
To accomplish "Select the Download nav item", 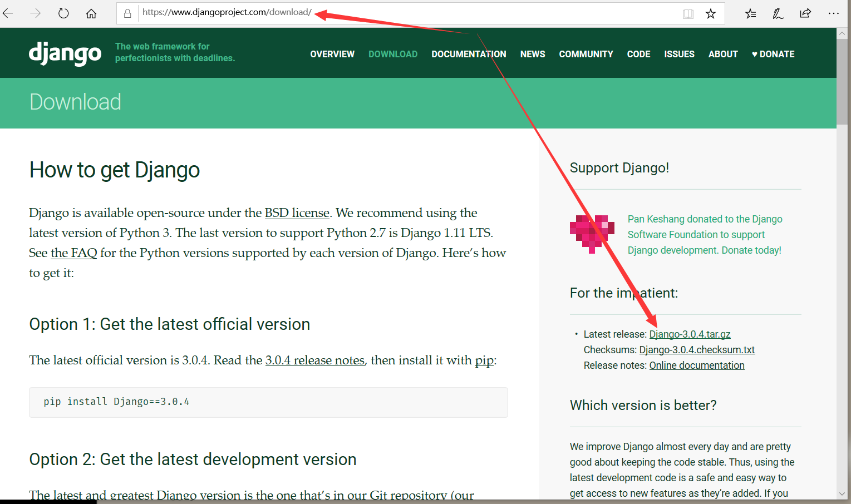I will point(393,54).
